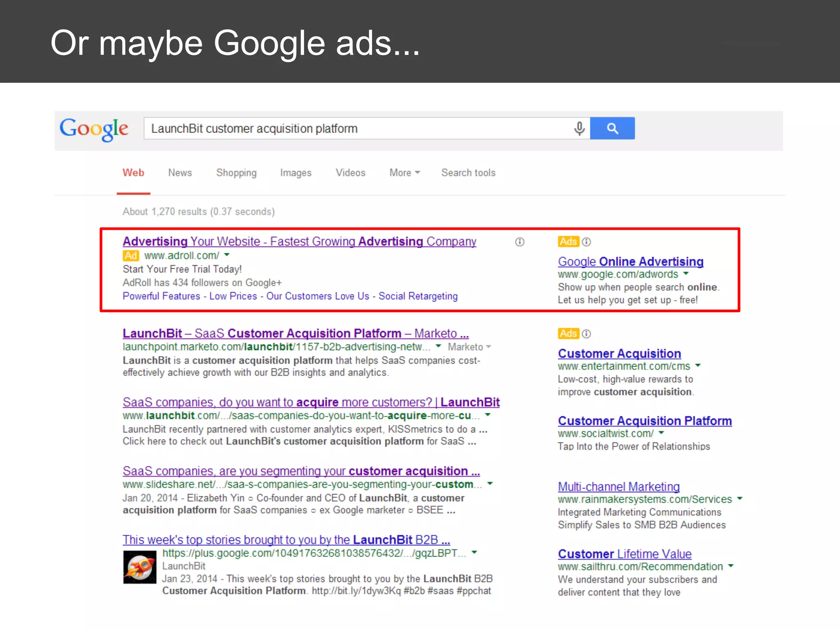Expand the dropdown arrow after launchpoint.marketo.com URL
This screenshot has width=840, height=630.
438,346
